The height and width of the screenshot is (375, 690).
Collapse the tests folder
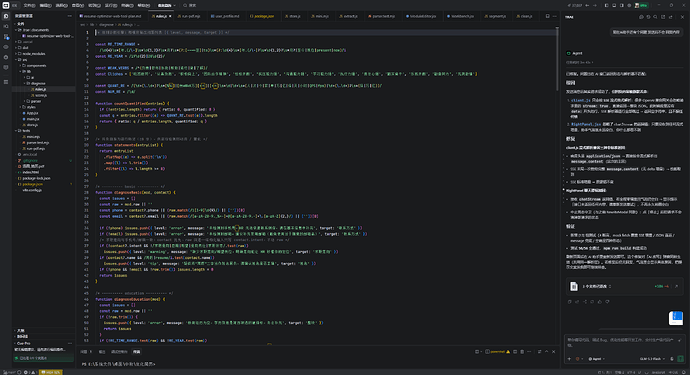(x=26, y=131)
